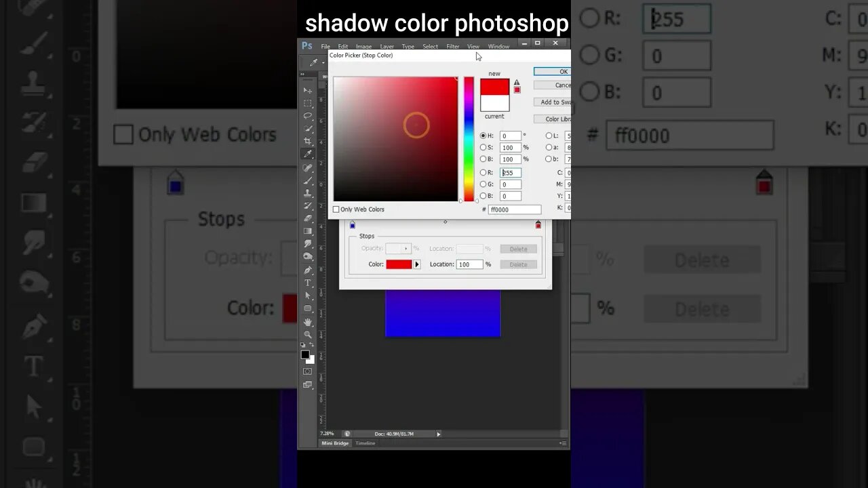Select the Lab a radio button
Screen dimensions: 868x488
[549, 147]
